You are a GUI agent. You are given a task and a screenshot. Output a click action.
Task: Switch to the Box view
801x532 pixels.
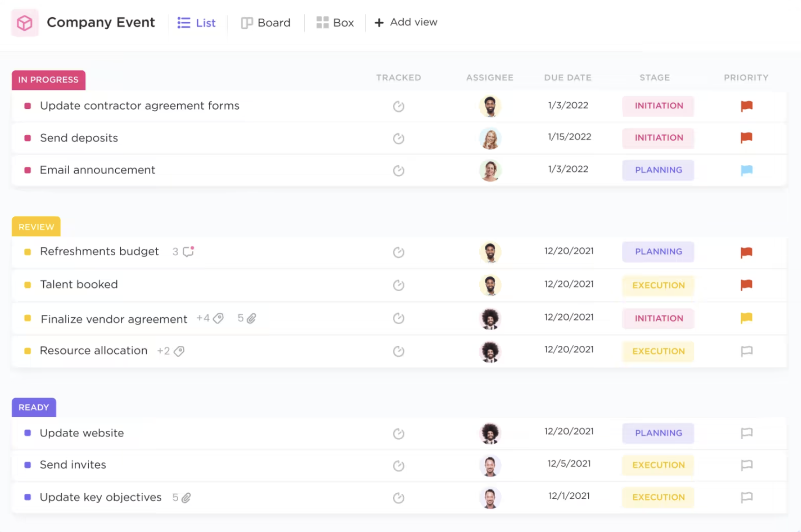(335, 22)
